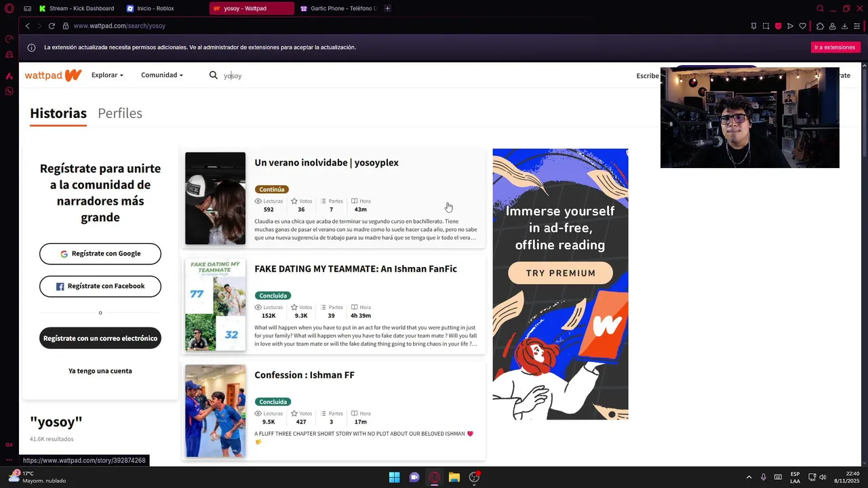Viewport: 868px width, 488px height.
Task: Click the ESP LAA language indicator
Action: [x=795, y=477]
